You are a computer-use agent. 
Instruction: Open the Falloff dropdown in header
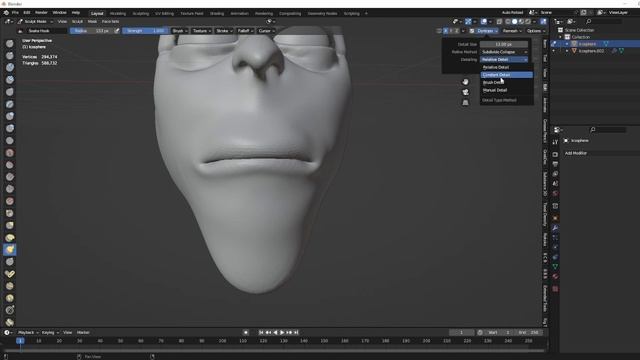pyautogui.click(x=245, y=31)
